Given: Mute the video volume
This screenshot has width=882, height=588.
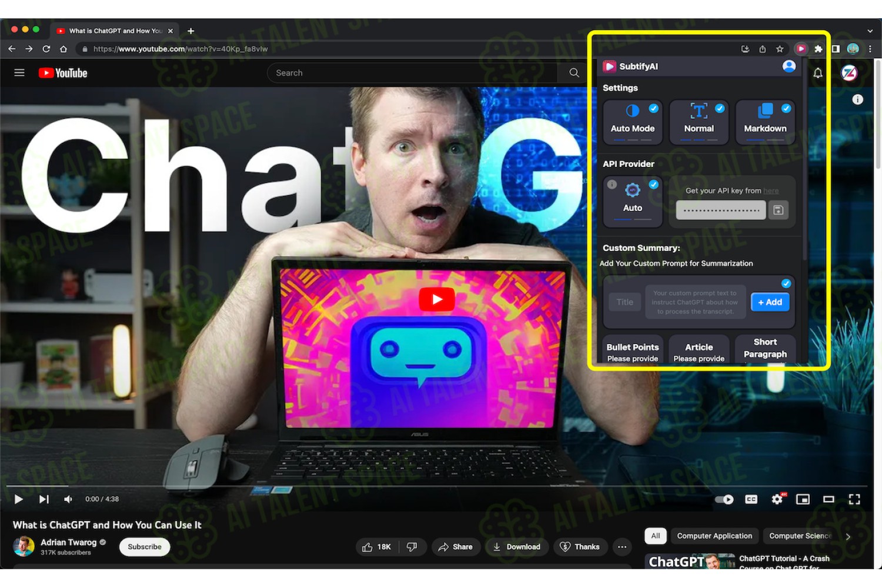Looking at the screenshot, I should pos(68,499).
